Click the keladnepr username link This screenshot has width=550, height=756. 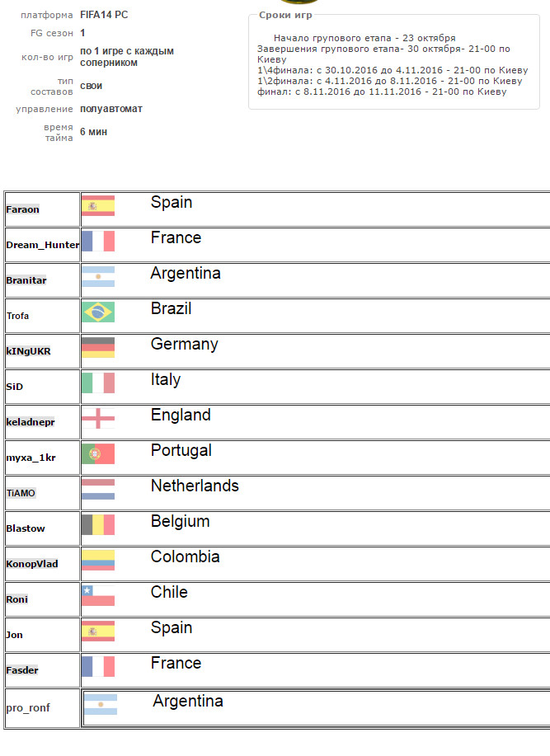tap(31, 422)
